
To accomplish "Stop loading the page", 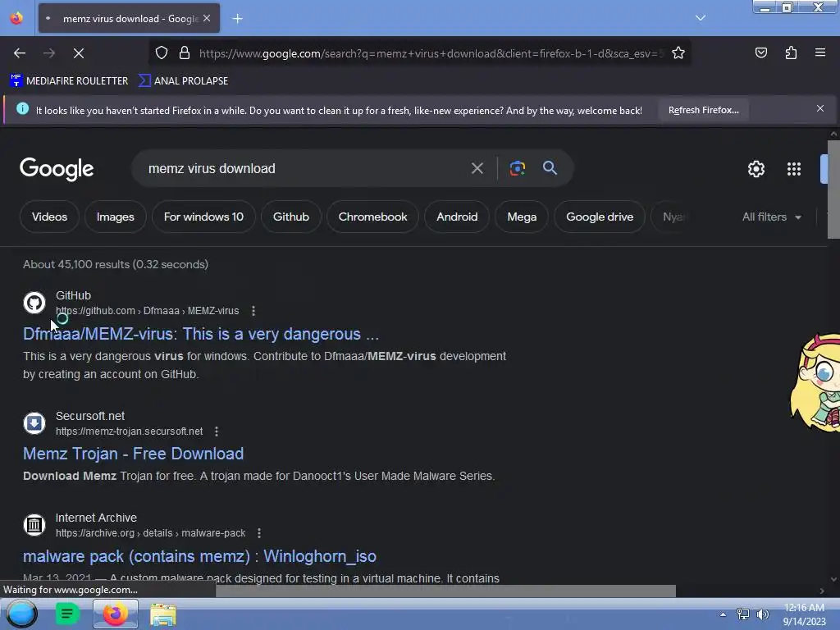I will 79,53.
